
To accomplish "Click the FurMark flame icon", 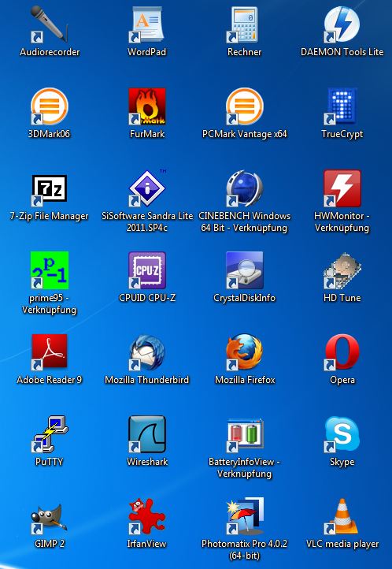I will point(146,106).
